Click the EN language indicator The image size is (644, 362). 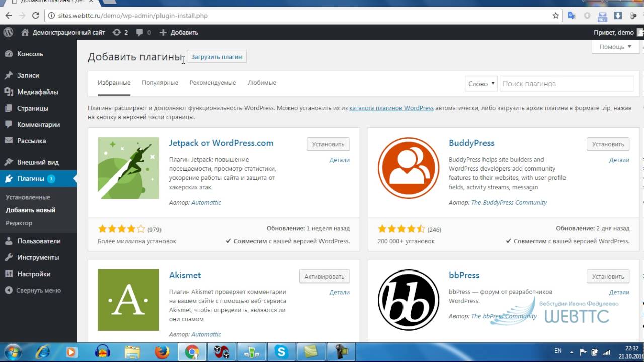coord(558,351)
